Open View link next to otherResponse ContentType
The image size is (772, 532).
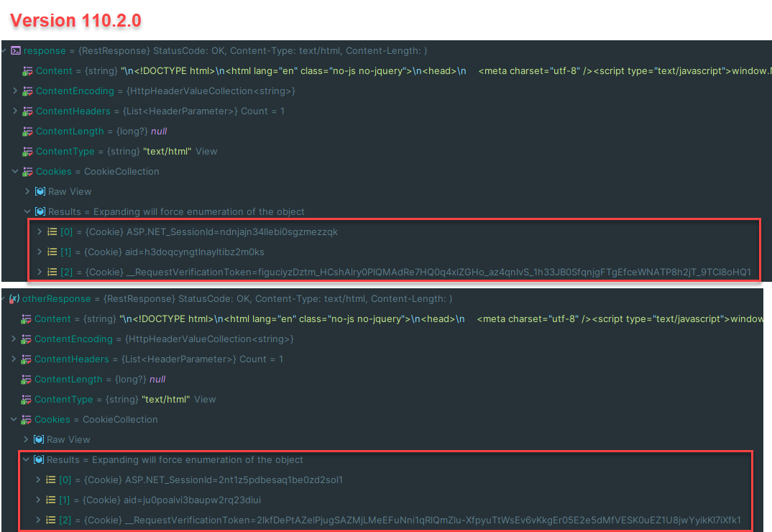tap(206, 399)
